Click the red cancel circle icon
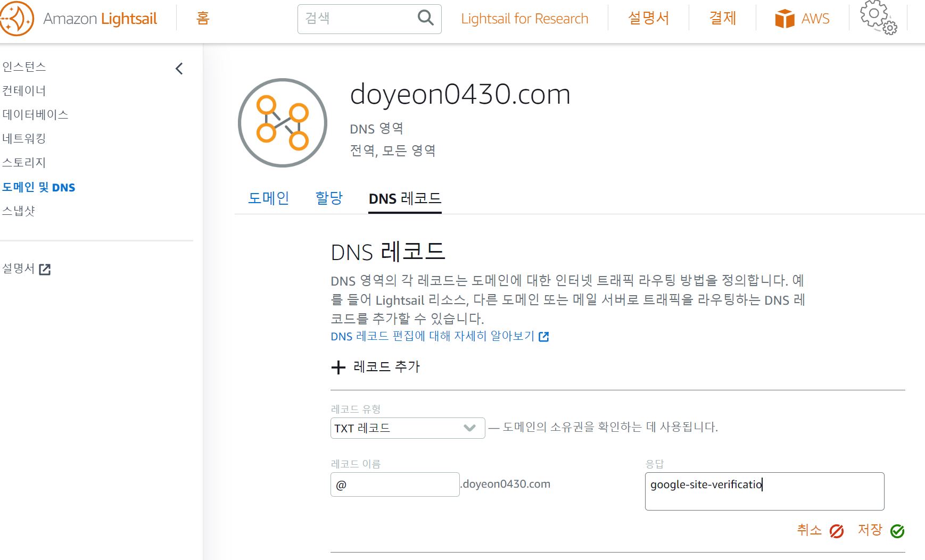The height and width of the screenshot is (560, 925). (837, 531)
